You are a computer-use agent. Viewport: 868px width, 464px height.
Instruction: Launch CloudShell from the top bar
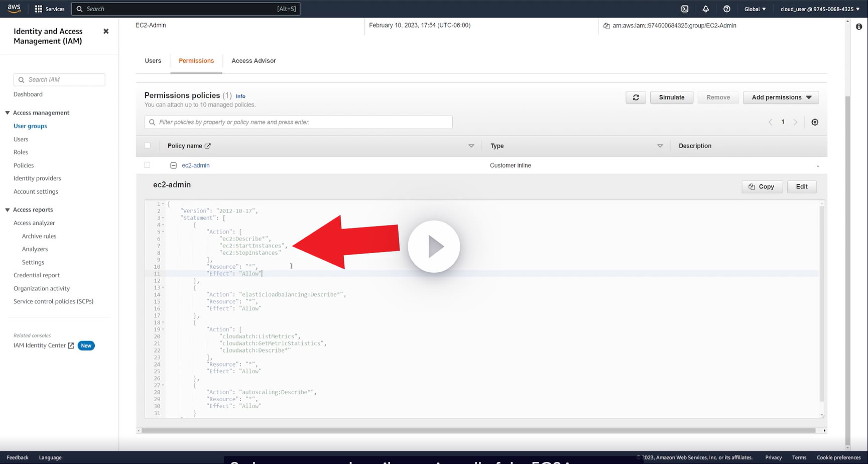tap(685, 9)
